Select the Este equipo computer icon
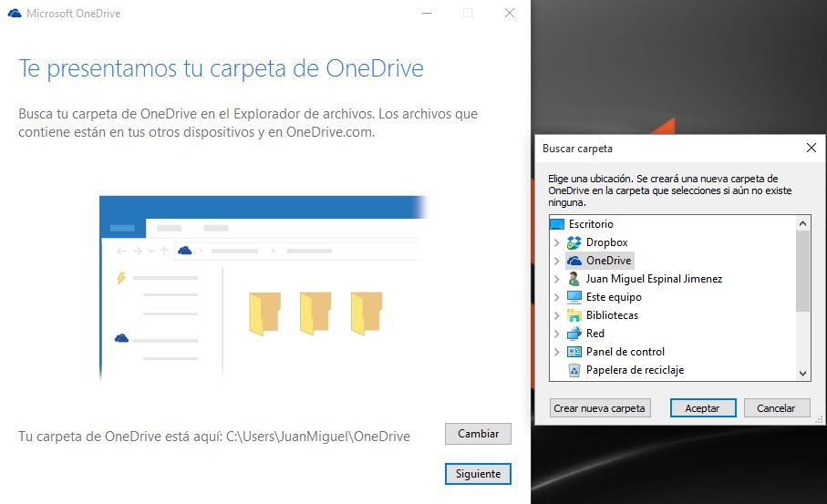827x504 pixels. [x=574, y=297]
